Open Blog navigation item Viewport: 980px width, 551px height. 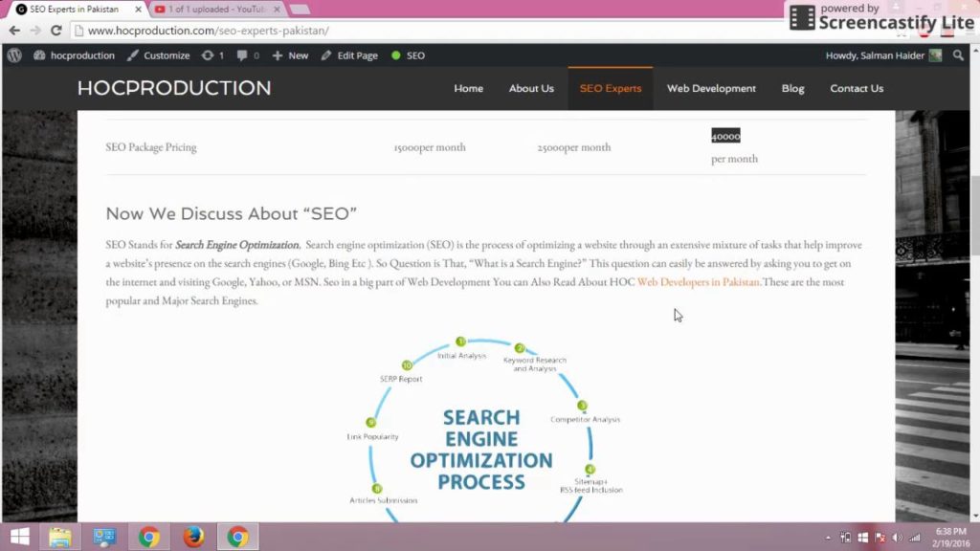point(792,89)
